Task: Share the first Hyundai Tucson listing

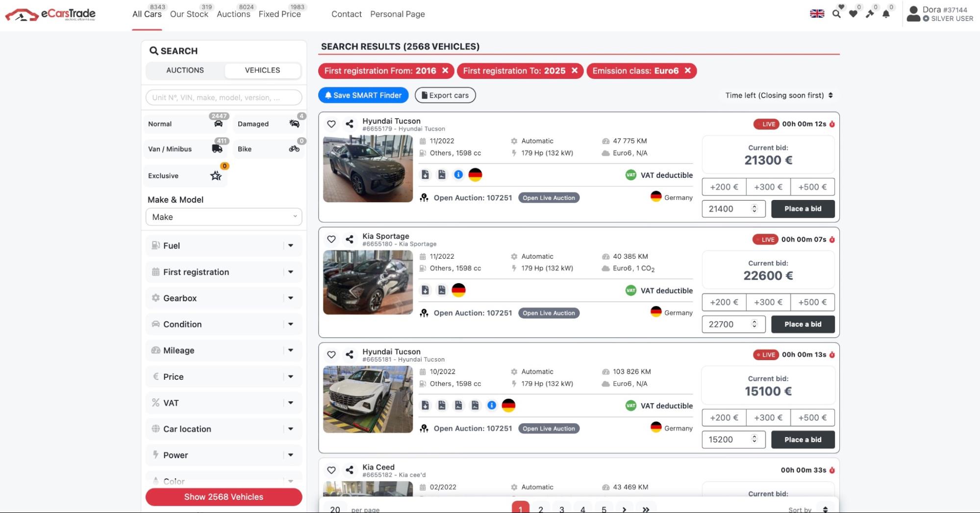Action: pos(349,124)
